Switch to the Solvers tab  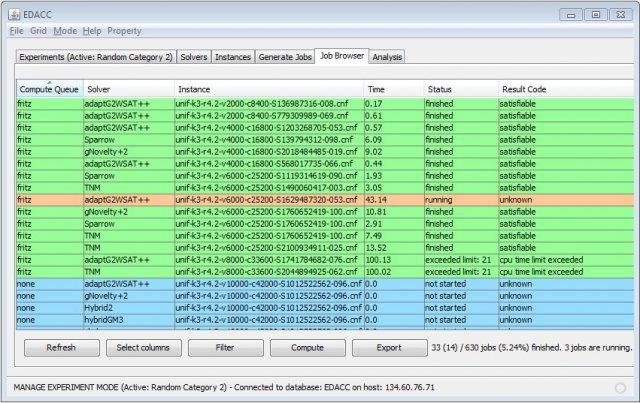pyautogui.click(x=194, y=57)
